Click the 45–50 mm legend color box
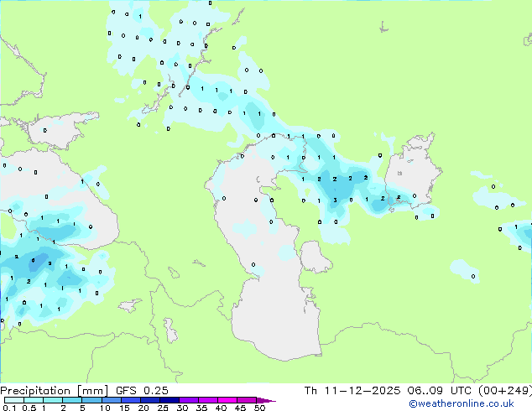Viewport: 532px width, 411px height. pyautogui.click(x=247, y=400)
